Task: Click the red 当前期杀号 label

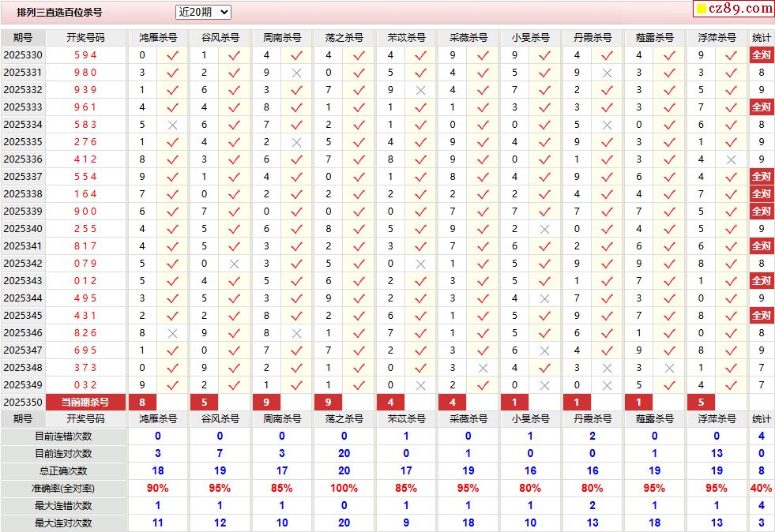Action: 85,402
